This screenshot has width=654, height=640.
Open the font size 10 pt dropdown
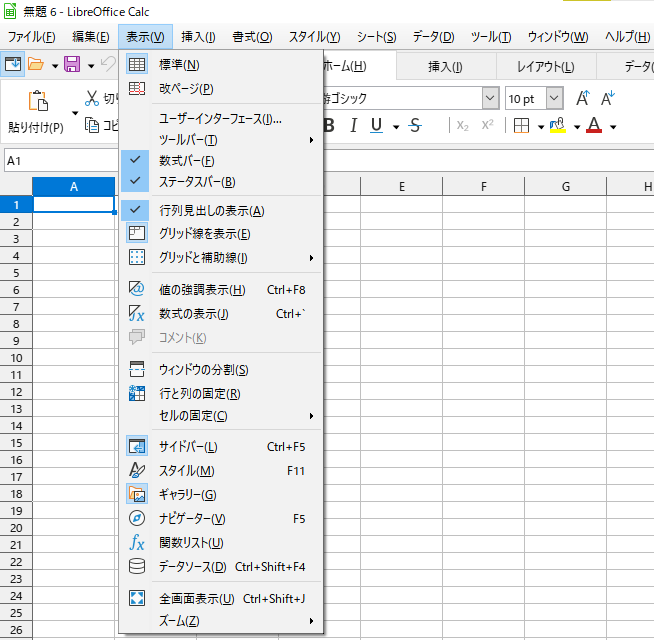pos(554,98)
